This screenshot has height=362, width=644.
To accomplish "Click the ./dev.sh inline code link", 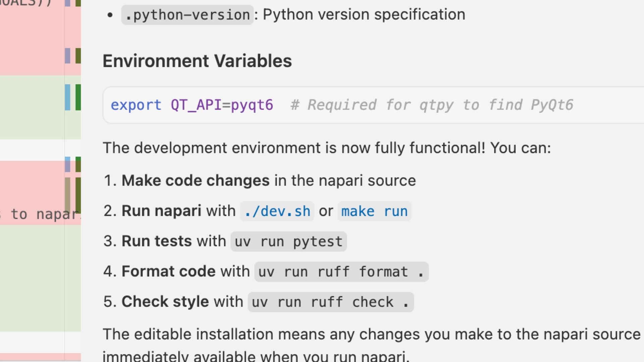I will click(277, 212).
